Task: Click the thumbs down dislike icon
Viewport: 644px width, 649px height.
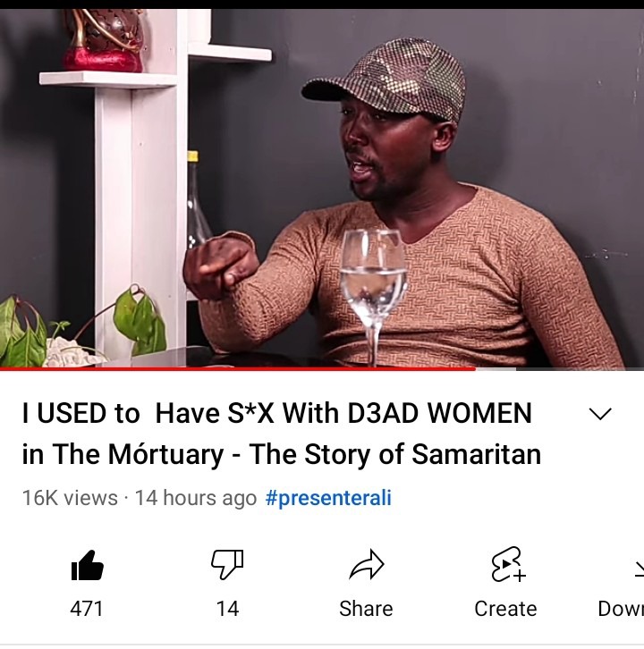Action: 227,564
